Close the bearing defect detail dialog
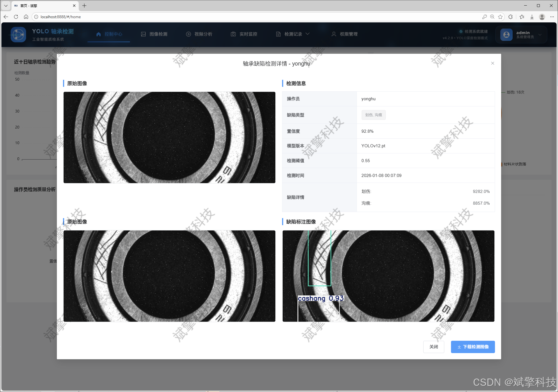The width and height of the screenshot is (558, 392). [x=492, y=63]
